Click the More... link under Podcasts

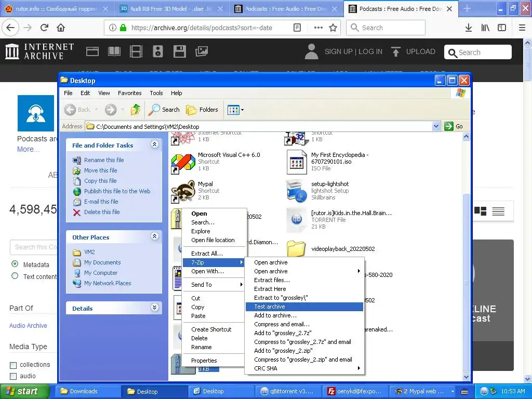28,149
